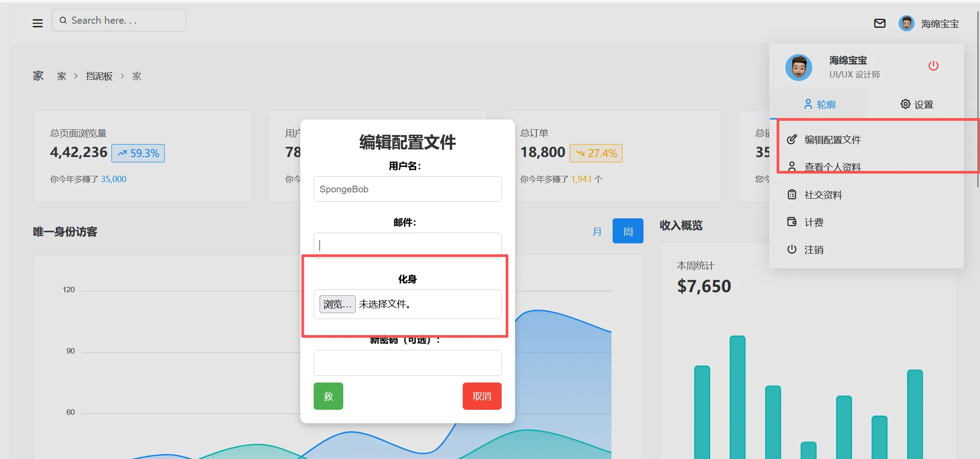
Task: Click the 邮件 email input field
Action: [407, 245]
